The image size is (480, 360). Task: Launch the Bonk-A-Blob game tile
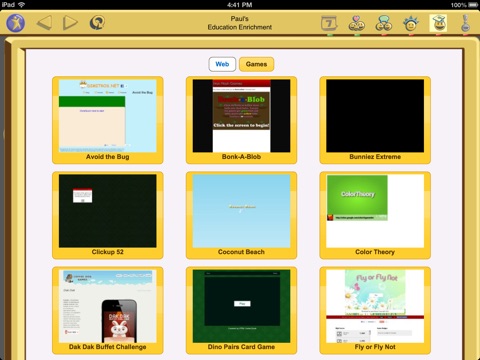point(241,120)
